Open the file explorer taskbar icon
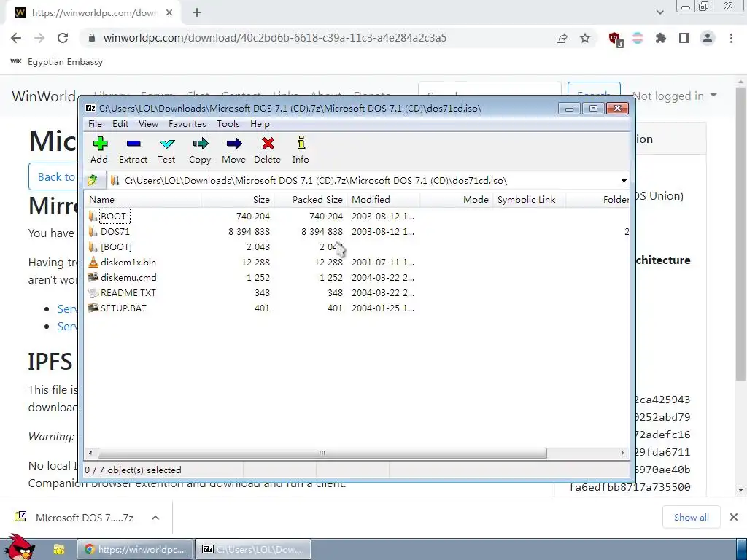This screenshot has height=560, width=747. (x=58, y=550)
